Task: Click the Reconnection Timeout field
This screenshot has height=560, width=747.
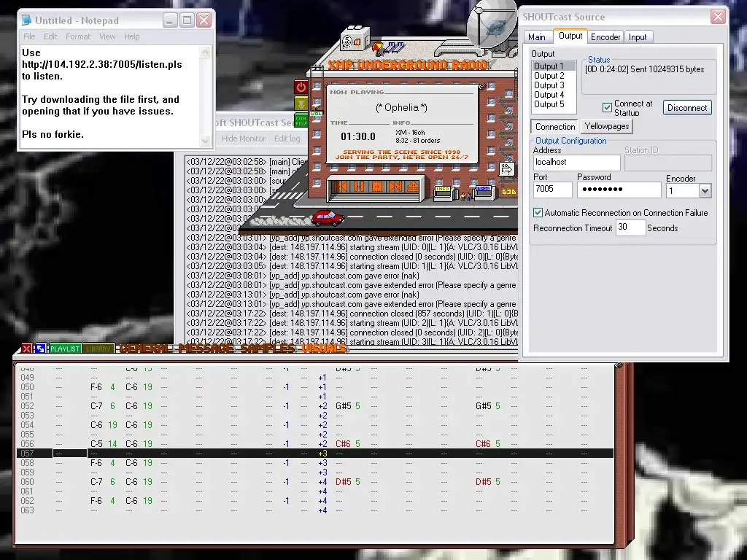Action: (x=630, y=227)
